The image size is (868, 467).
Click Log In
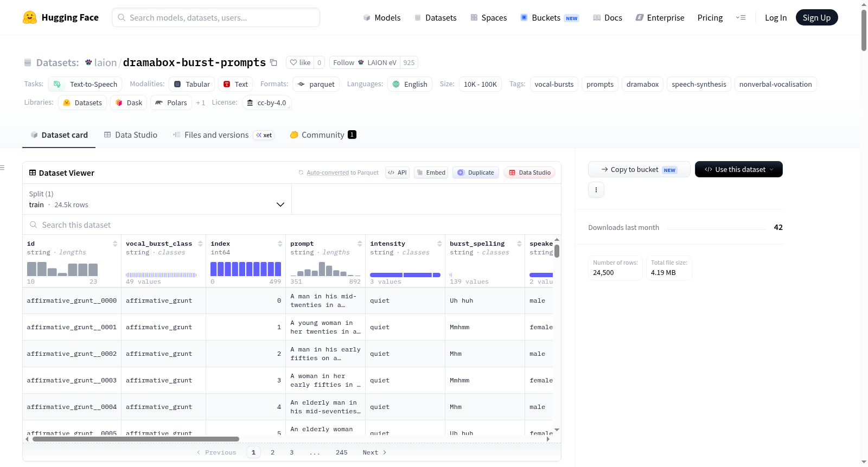[x=776, y=17]
